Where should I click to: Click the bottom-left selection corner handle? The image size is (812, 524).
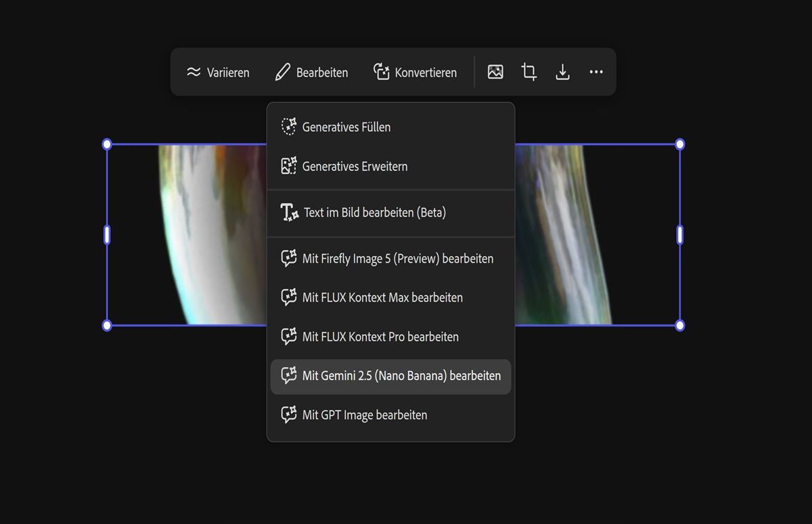click(107, 326)
